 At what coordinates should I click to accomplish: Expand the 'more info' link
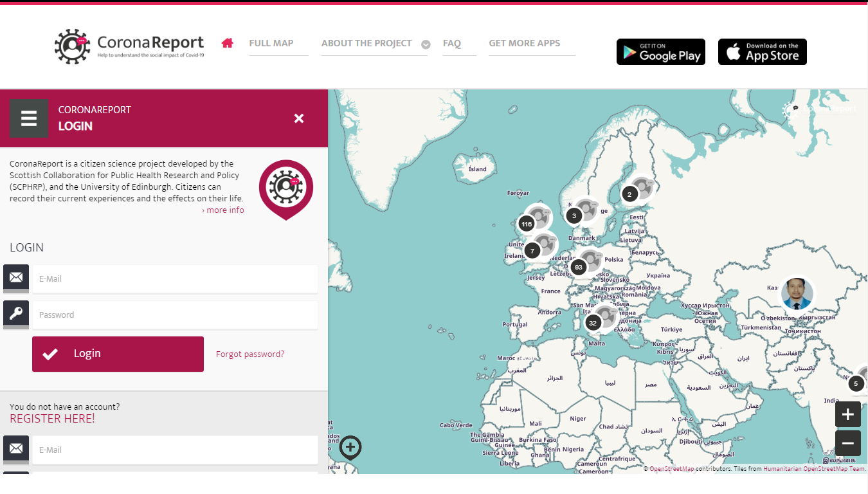pos(223,210)
